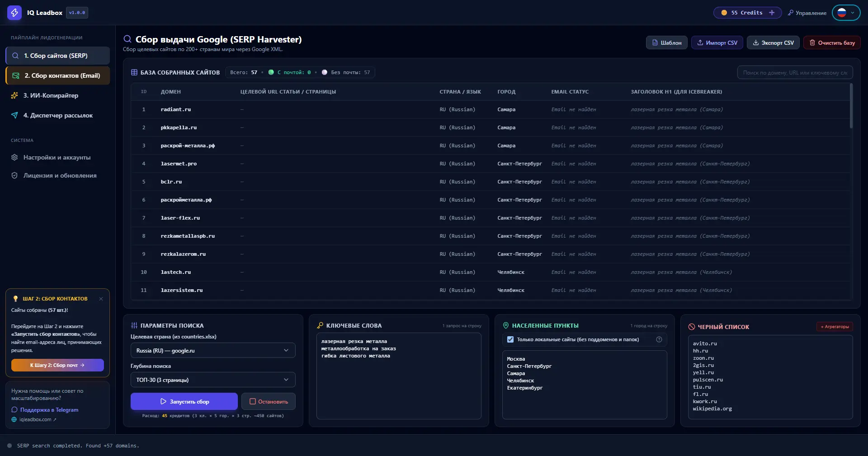Open Настройки и аккаунты
868x456 pixels.
pos(57,157)
